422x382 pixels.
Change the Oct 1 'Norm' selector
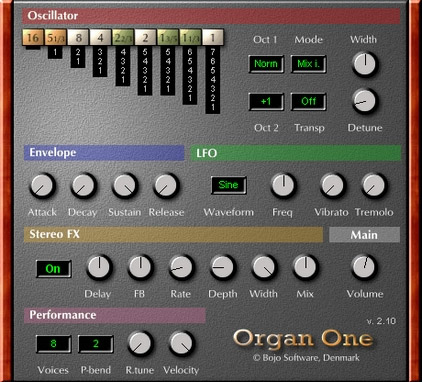click(266, 64)
